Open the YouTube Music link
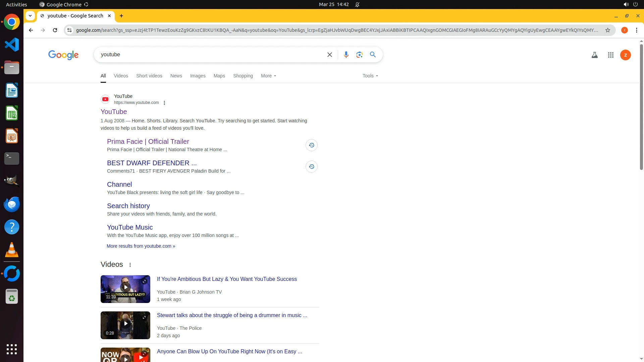Image resolution: width=644 pixels, height=362 pixels. [x=129, y=227]
